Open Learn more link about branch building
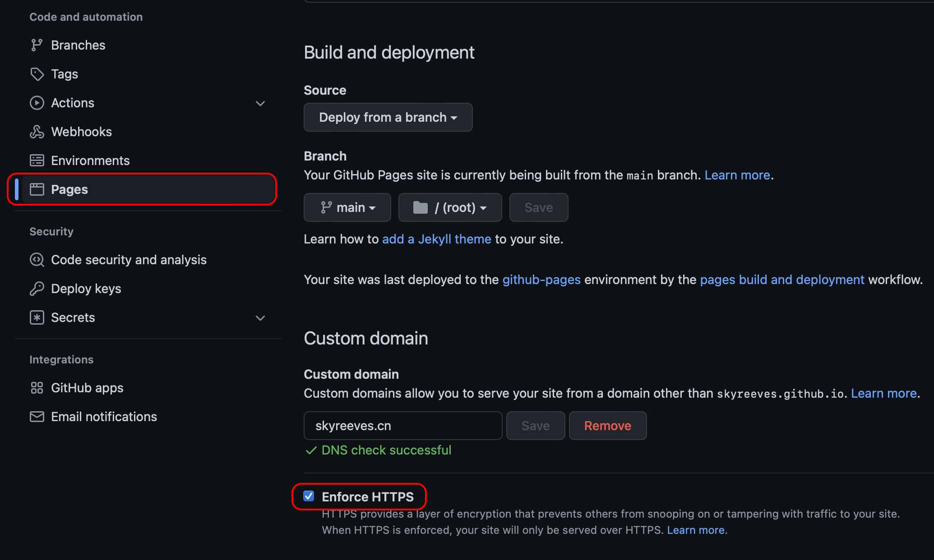The height and width of the screenshot is (560, 934). tap(737, 175)
